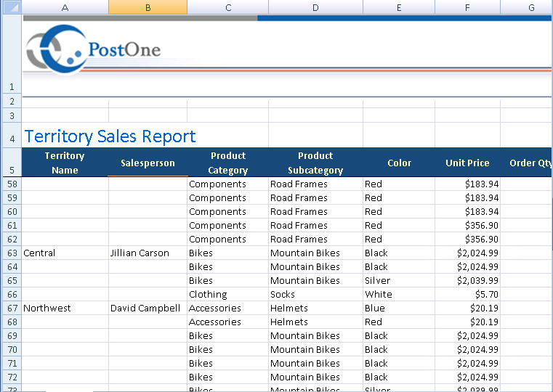The height and width of the screenshot is (392, 553).
Task: Click $356.90 price in row 61
Action: [x=468, y=226]
